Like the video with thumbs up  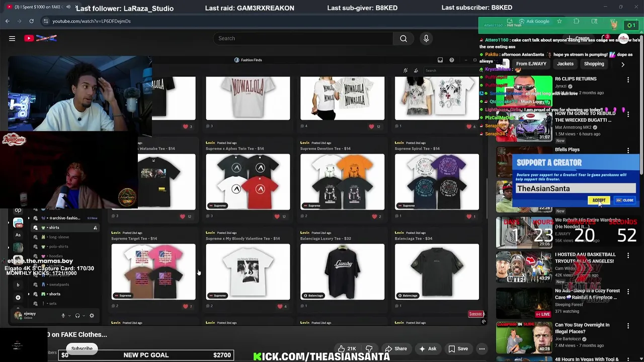point(347,348)
